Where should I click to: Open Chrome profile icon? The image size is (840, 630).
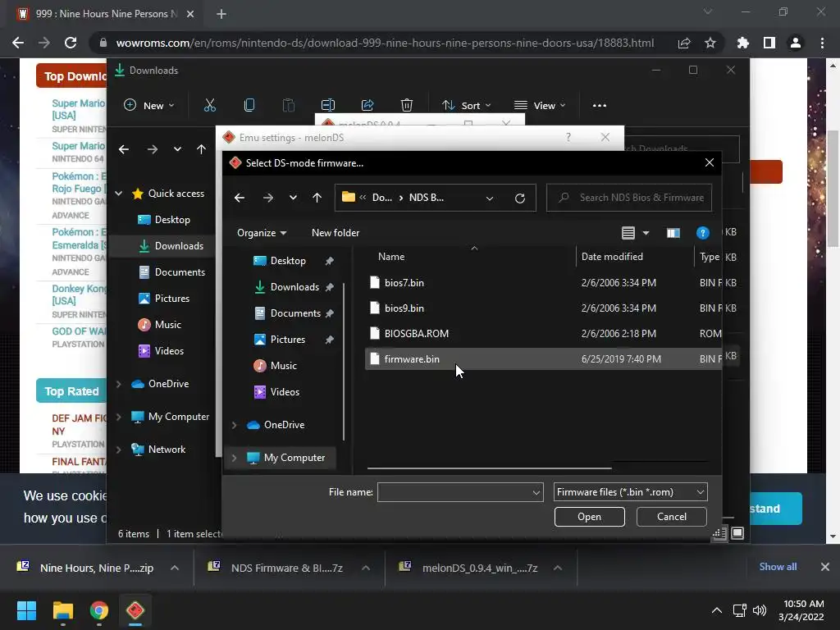pos(796,43)
